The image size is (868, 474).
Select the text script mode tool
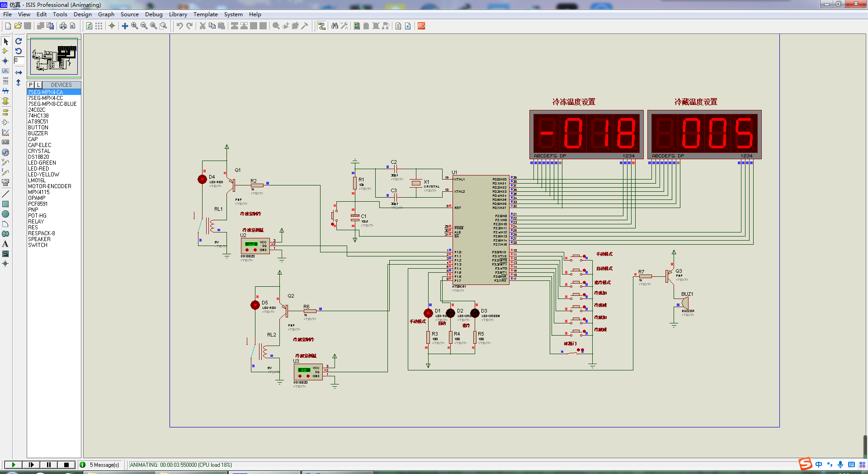pyautogui.click(x=5, y=81)
